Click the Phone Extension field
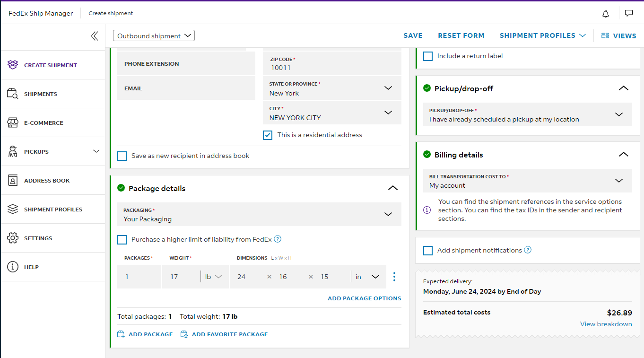Screen dimensions: 644x358 pyautogui.click(x=186, y=63)
